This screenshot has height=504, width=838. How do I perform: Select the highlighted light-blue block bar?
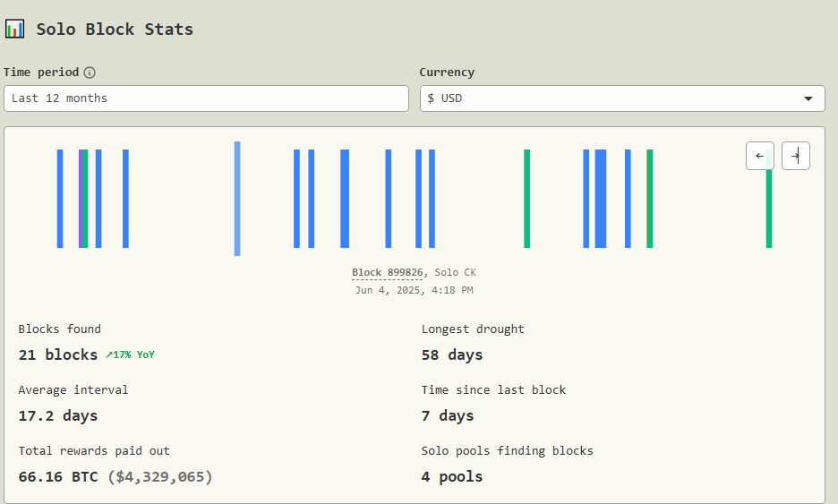[x=237, y=198]
